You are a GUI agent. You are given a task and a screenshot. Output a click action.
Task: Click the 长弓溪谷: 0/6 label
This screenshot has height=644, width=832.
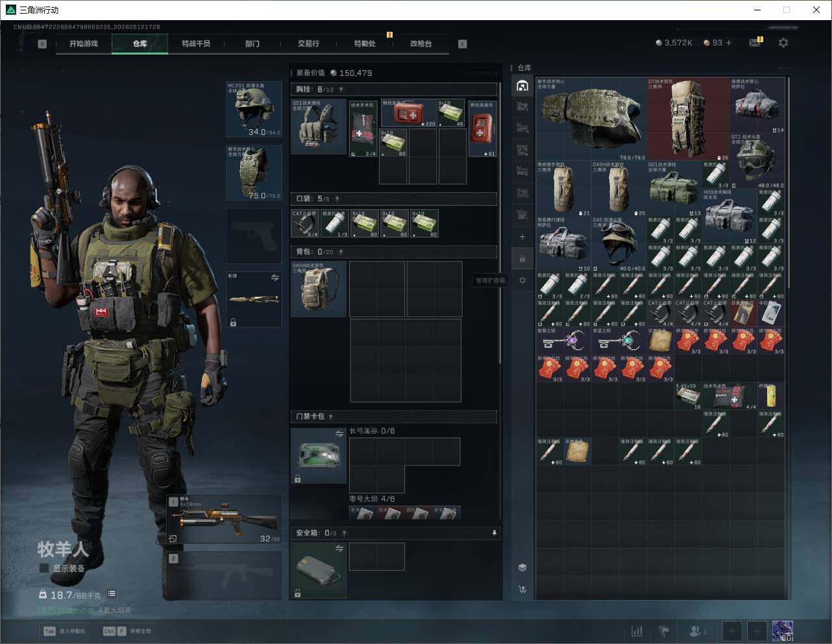coord(372,431)
